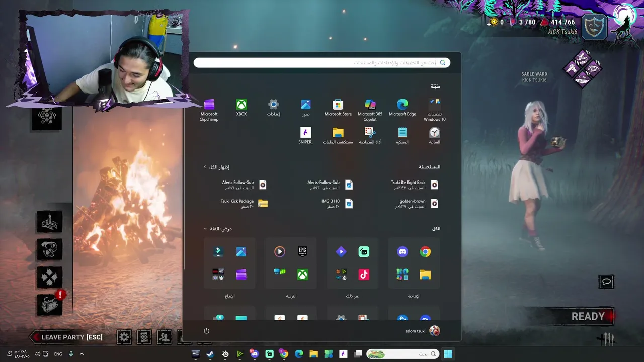Open Xbox in the الترفيه group

(x=302, y=275)
